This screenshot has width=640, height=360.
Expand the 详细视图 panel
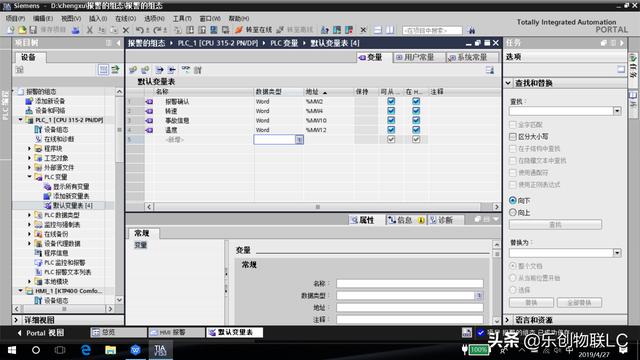tap(16, 320)
